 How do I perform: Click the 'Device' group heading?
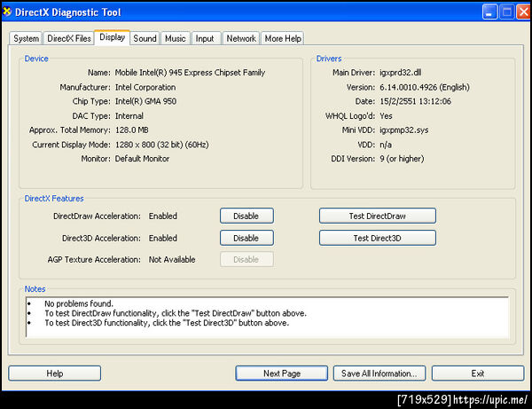tap(36, 59)
